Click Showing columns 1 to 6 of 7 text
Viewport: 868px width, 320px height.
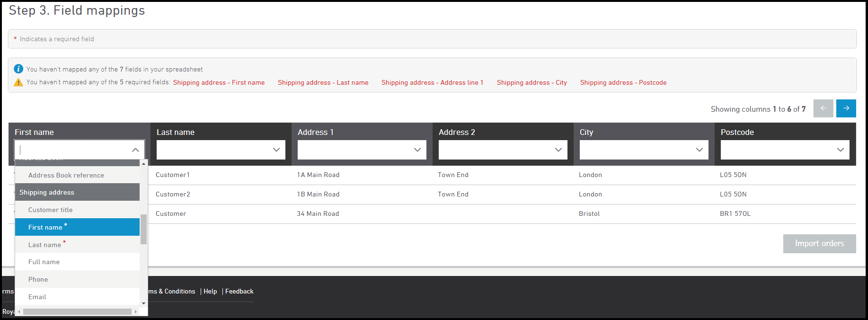point(758,109)
